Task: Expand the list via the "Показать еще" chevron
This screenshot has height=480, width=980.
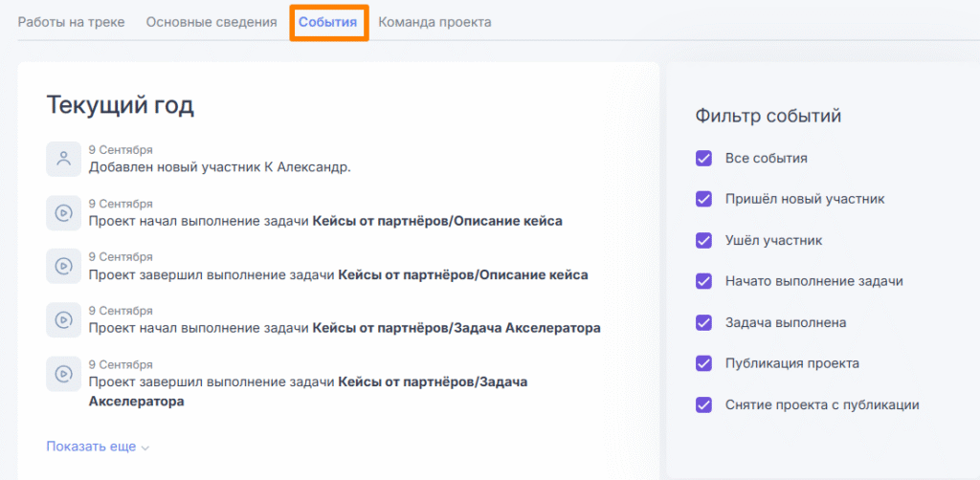Action: pyautogui.click(x=145, y=447)
